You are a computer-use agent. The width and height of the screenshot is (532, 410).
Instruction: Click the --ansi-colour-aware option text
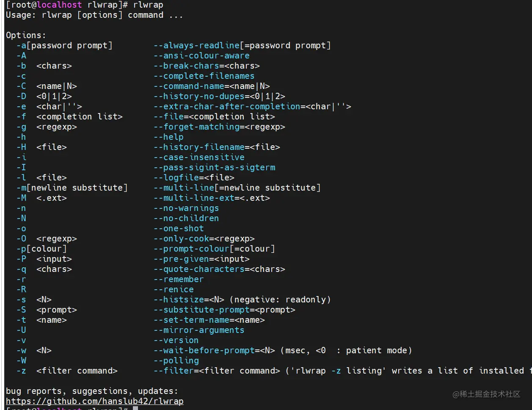tap(201, 55)
